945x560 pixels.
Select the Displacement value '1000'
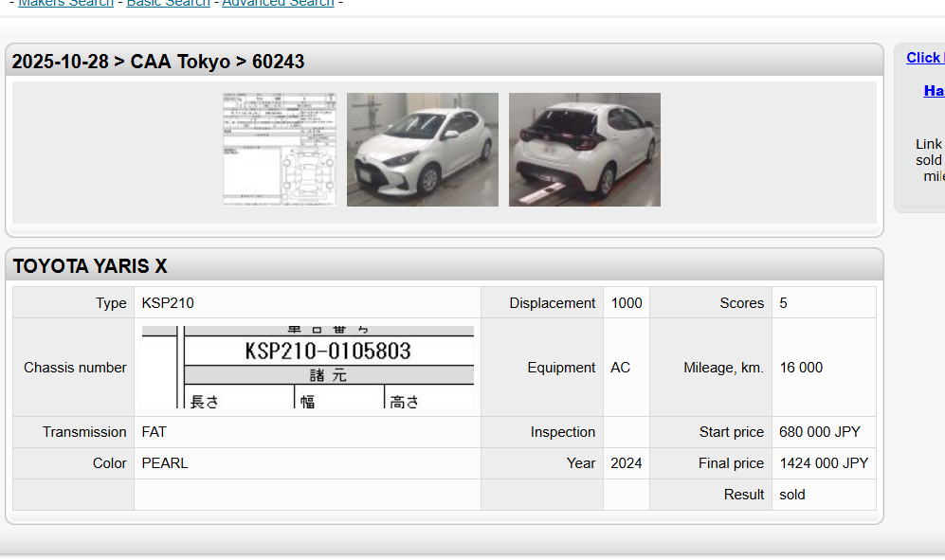coord(627,303)
